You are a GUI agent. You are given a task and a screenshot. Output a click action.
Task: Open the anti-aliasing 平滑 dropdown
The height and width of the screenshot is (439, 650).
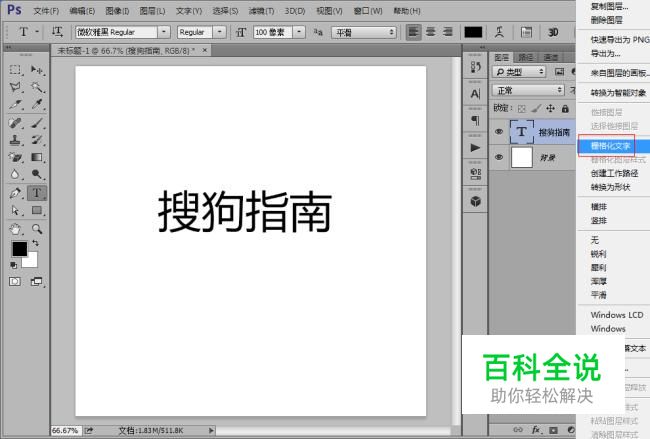click(364, 32)
